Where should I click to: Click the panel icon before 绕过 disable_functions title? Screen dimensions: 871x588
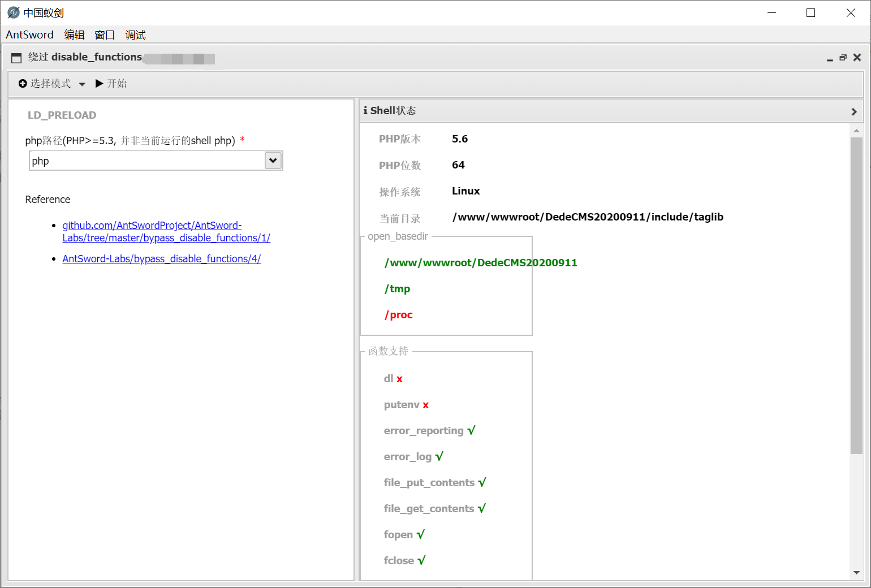pos(15,58)
